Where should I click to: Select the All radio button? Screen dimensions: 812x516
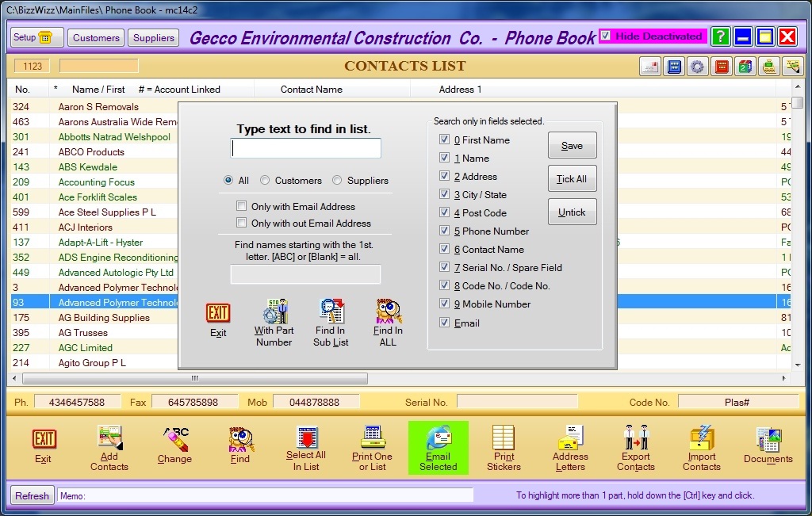click(228, 180)
